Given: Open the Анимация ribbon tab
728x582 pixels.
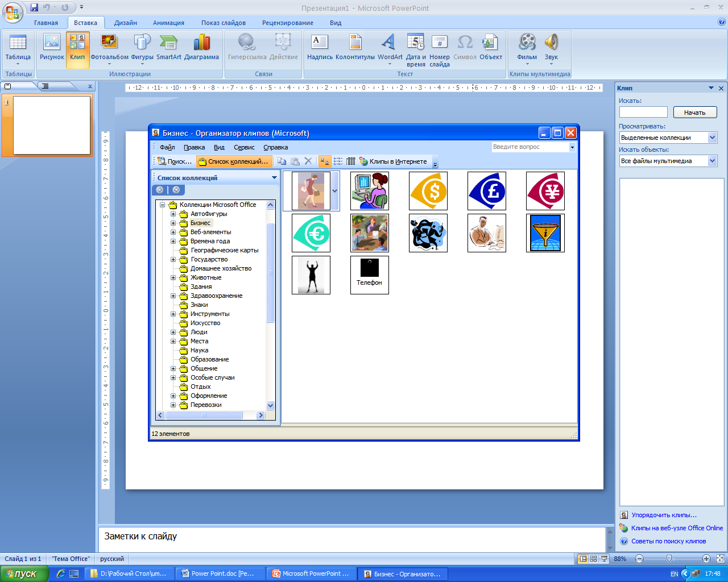Looking at the screenshot, I should click(x=168, y=23).
